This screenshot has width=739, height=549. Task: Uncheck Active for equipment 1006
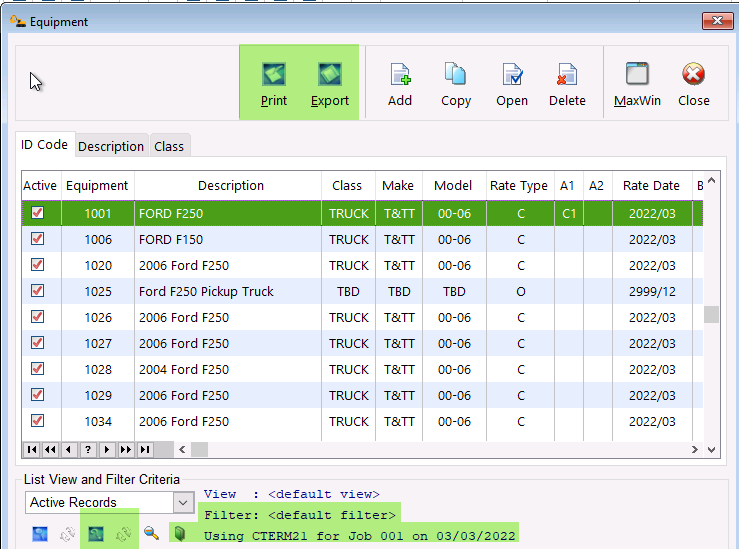coord(38,239)
